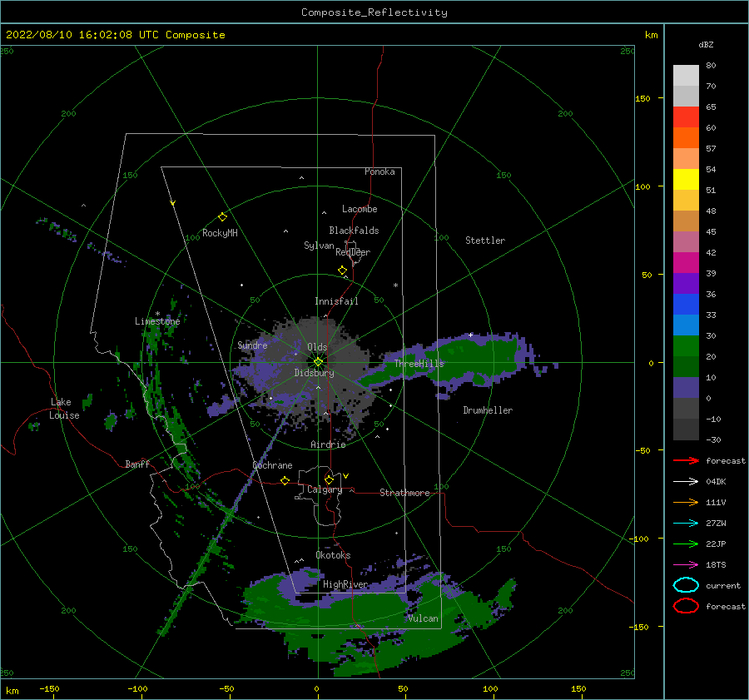Click the green echo east of ThreeHills
Screen dimensions: 749x700
(x=478, y=356)
